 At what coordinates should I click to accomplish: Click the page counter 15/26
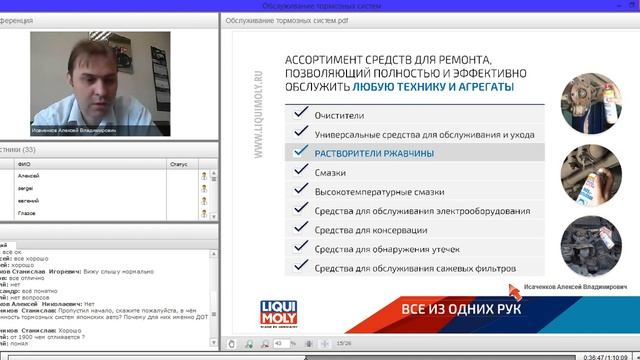click(x=344, y=344)
